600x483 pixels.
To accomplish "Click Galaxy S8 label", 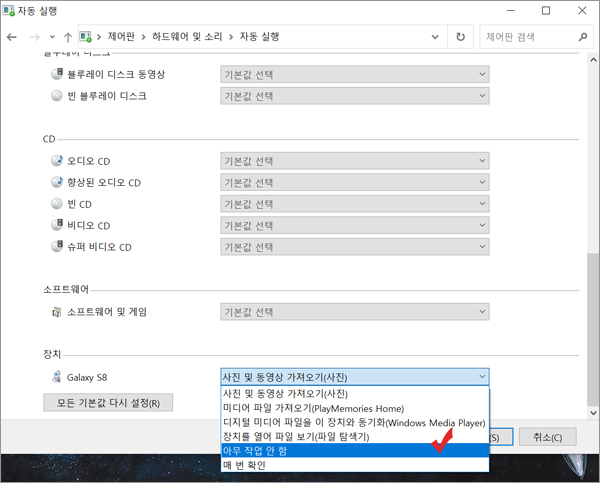I will 87,377.
